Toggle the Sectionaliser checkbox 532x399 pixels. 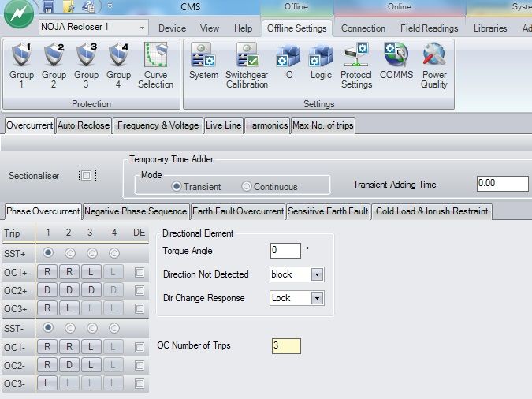coord(87,176)
